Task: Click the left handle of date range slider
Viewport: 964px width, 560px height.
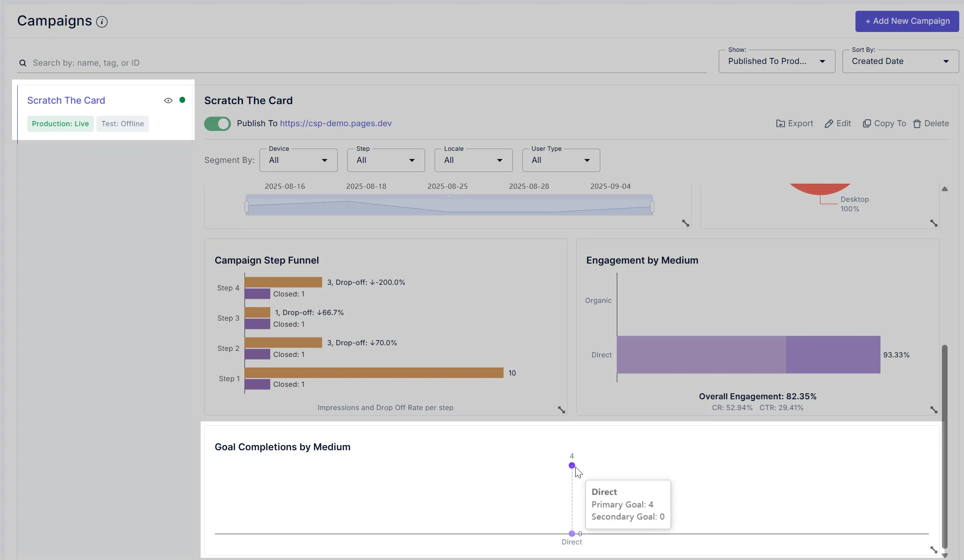Action: click(x=247, y=207)
